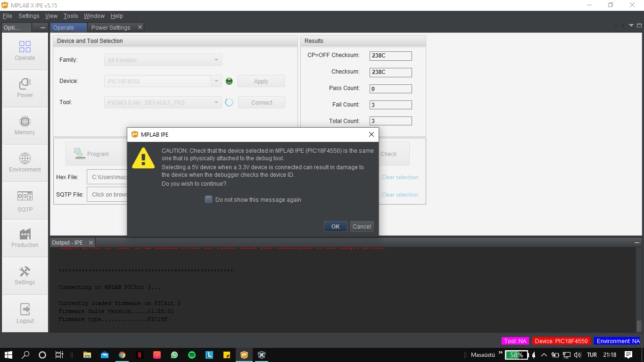Click Cancel in the caution dialog
Image resolution: width=644 pixels, height=362 pixels.
[x=362, y=226]
